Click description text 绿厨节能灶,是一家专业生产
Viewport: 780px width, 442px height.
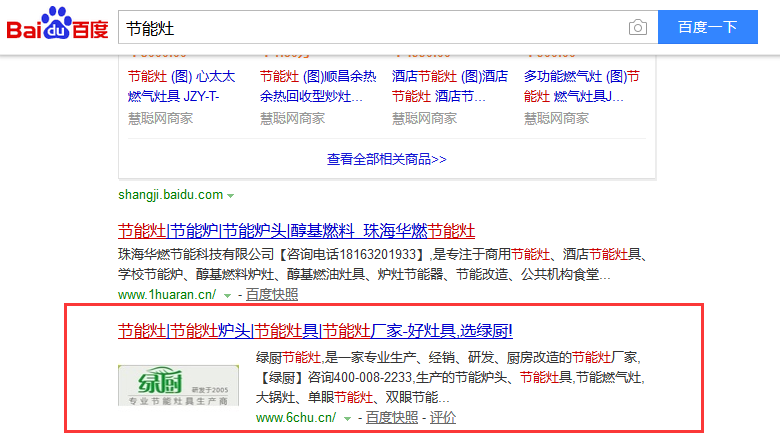coord(336,357)
